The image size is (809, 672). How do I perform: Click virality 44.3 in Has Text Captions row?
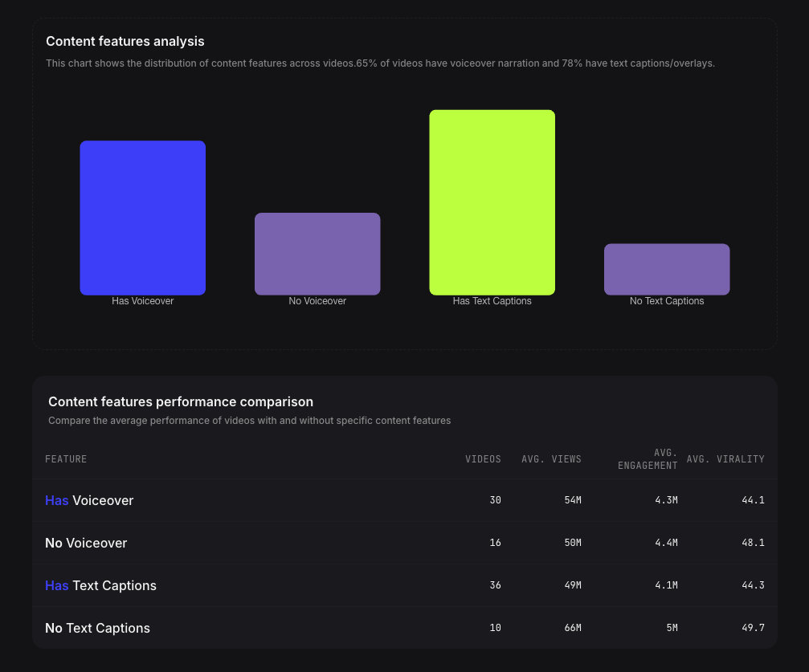pos(753,584)
